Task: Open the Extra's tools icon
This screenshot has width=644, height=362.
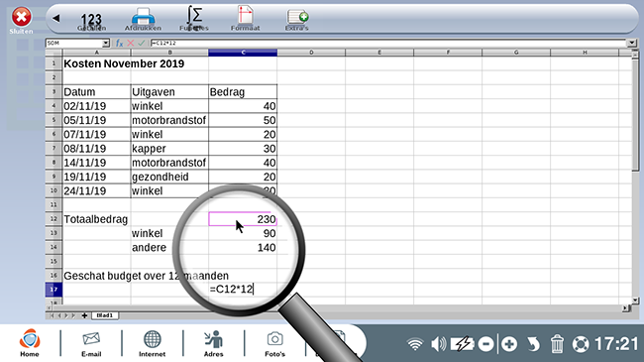Action: 297,20
